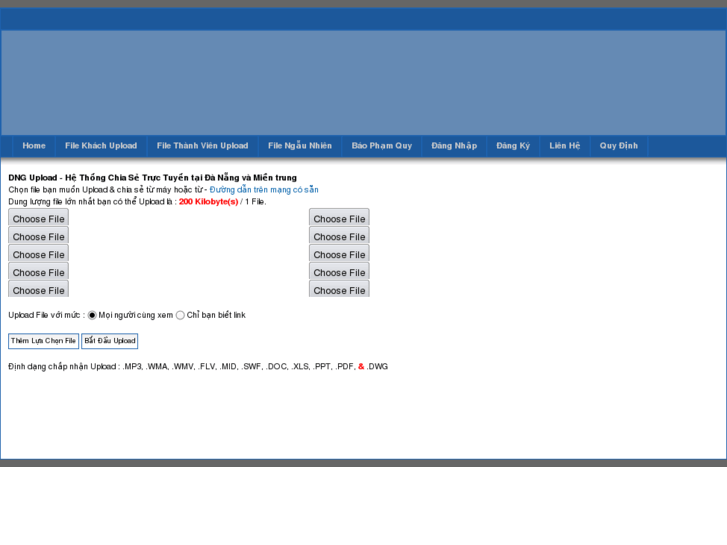Click Bắt Đầu Upload button

(110, 341)
